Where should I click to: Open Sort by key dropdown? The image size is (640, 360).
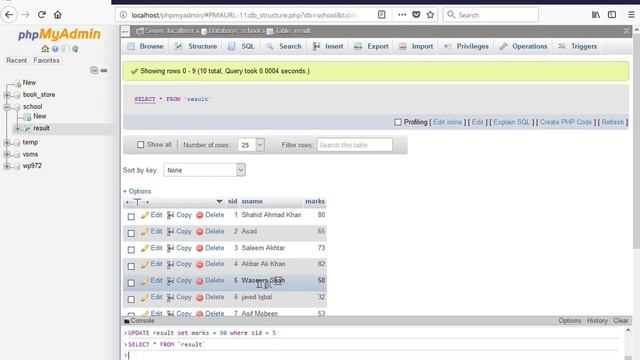(204, 170)
